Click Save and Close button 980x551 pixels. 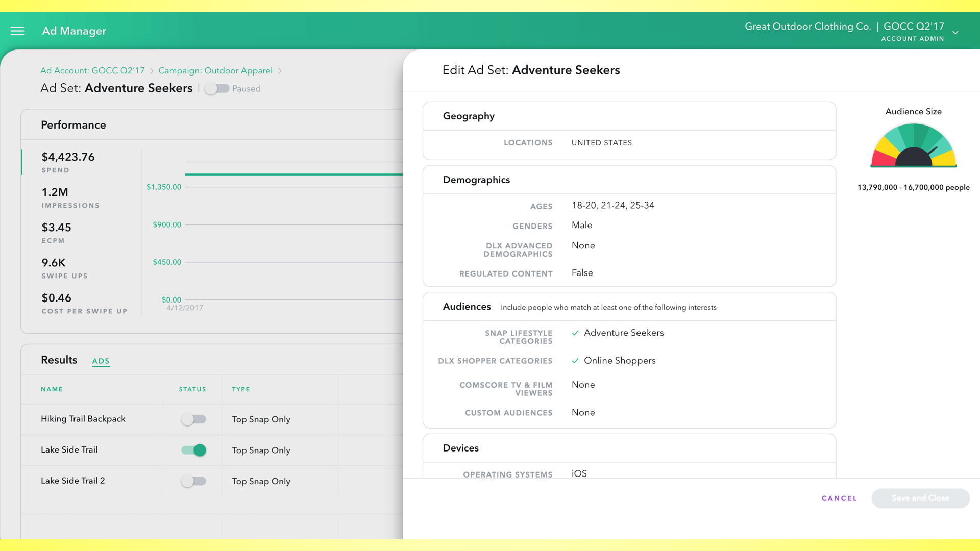pyautogui.click(x=920, y=498)
